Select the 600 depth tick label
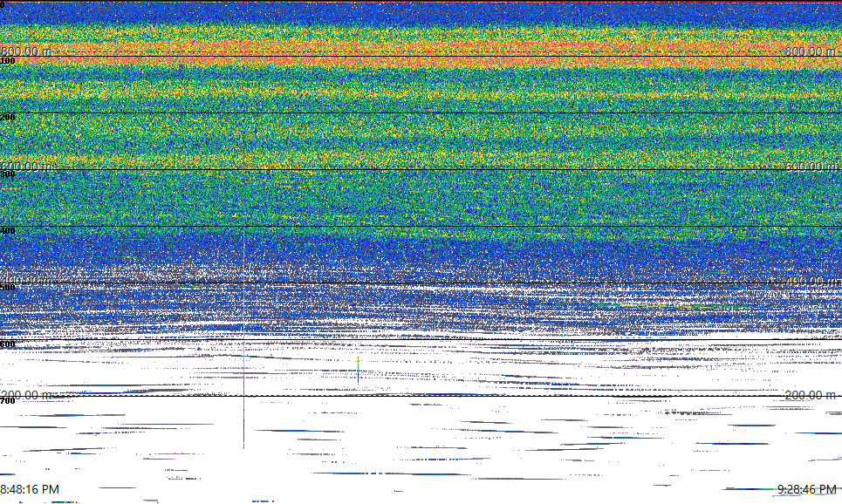The image size is (842, 504). pos(8,344)
